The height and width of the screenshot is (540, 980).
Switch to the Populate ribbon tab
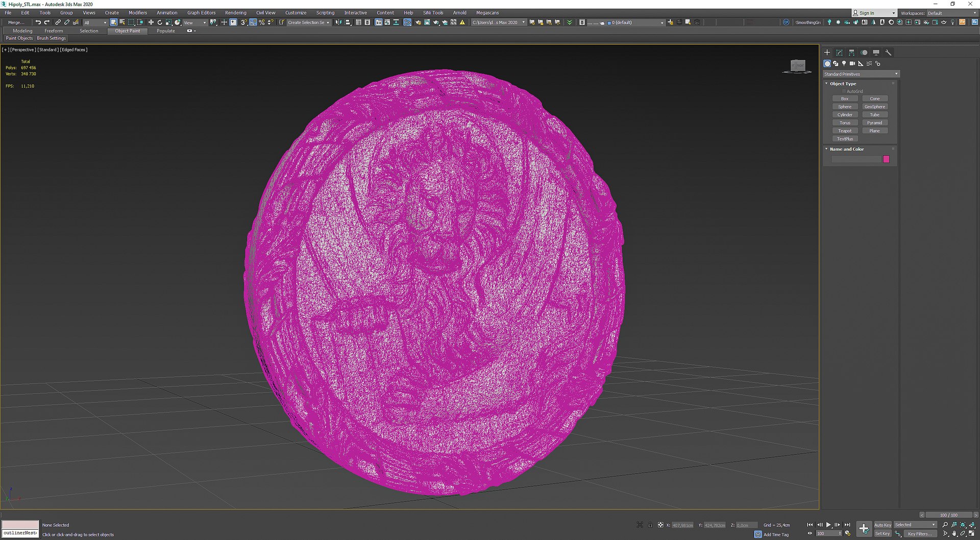(165, 31)
